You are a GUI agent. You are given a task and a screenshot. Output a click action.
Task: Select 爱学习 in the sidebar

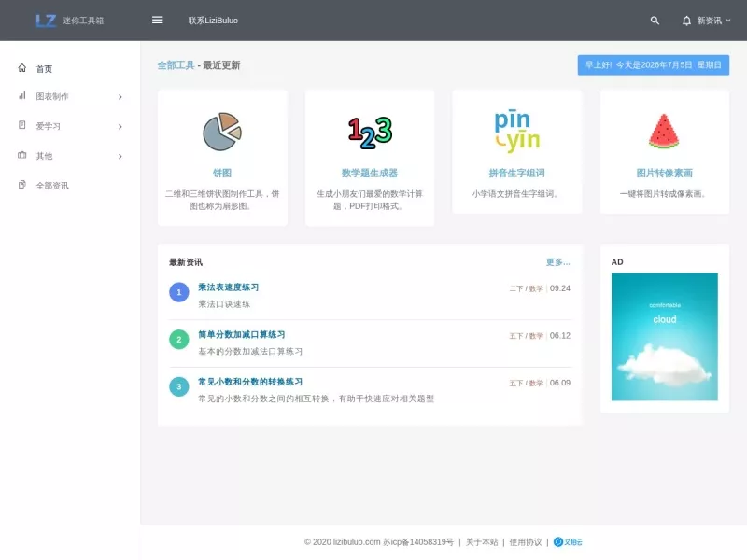(x=49, y=126)
